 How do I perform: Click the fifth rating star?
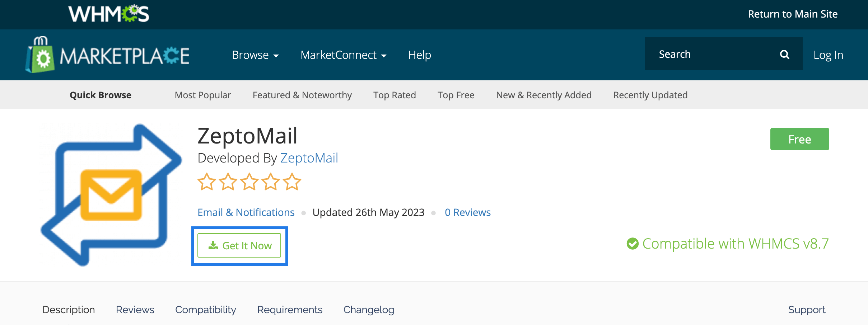coord(292,182)
